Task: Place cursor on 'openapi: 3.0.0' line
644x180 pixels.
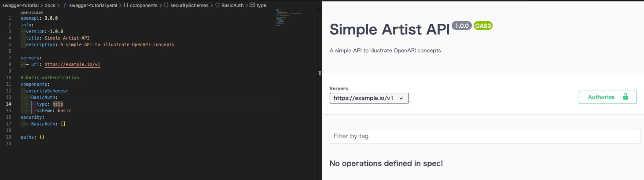Action: [39, 18]
